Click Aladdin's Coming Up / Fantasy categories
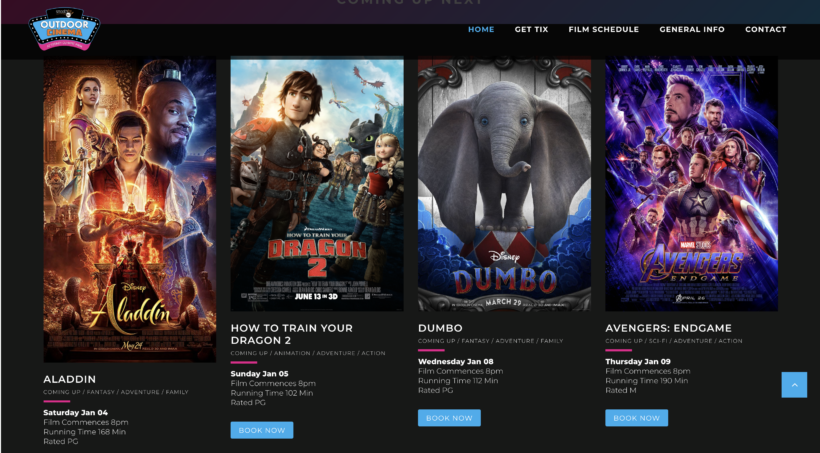Viewport: 820px width, 453px height. click(x=116, y=392)
